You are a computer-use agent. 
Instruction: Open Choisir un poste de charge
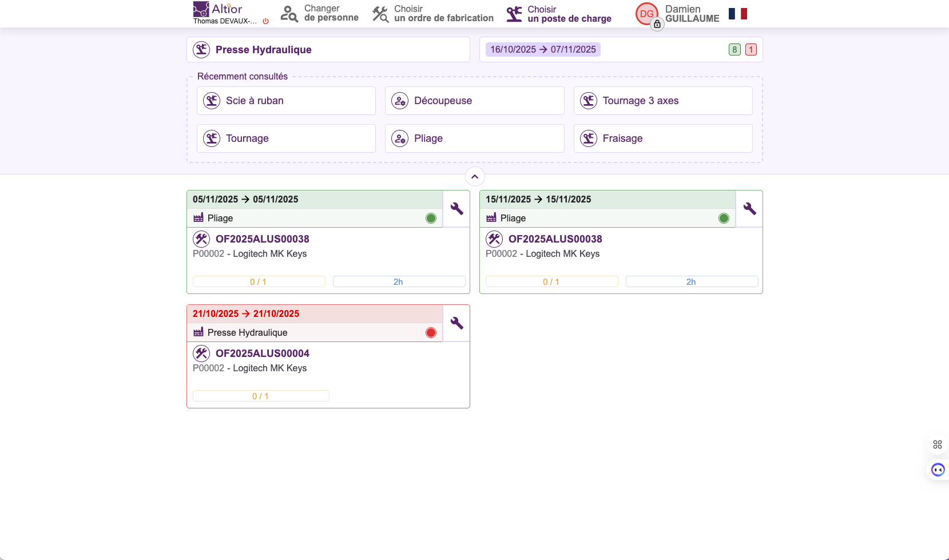[x=558, y=14]
